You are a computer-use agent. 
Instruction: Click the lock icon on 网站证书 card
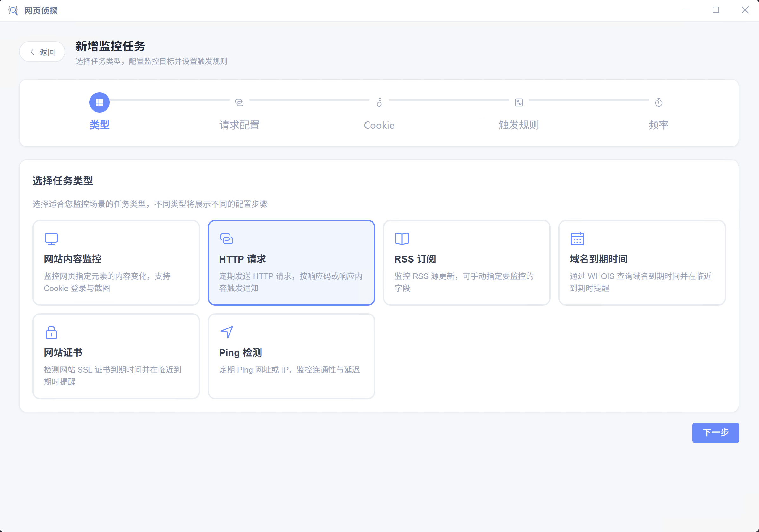51,332
